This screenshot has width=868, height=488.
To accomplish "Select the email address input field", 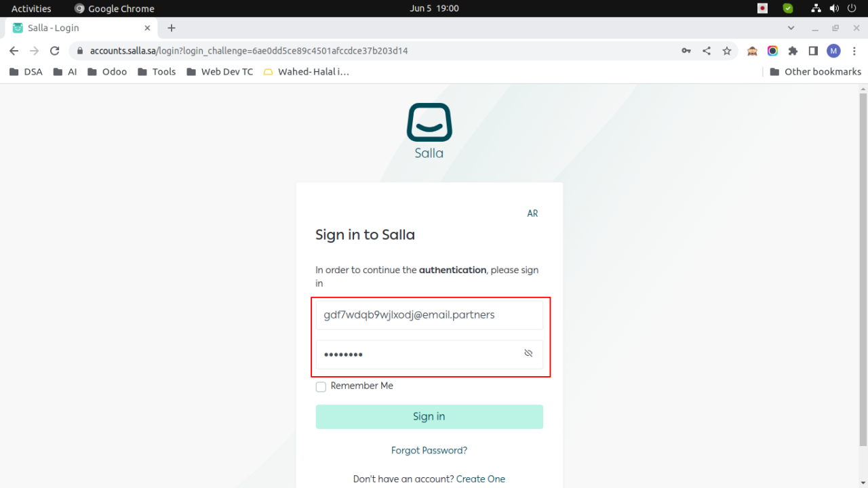I will [x=429, y=314].
